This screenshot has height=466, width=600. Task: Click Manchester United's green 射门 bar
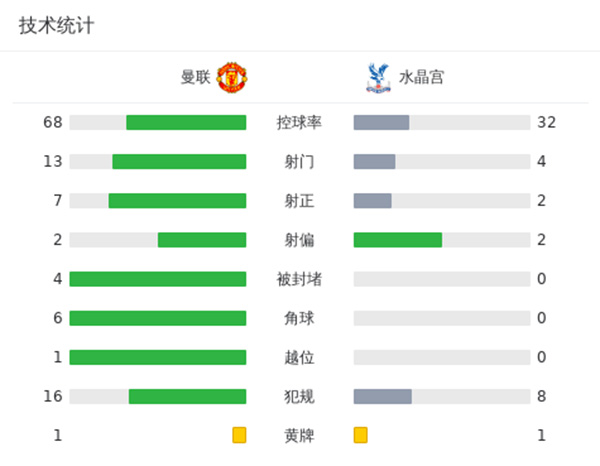pyautogui.click(x=179, y=162)
